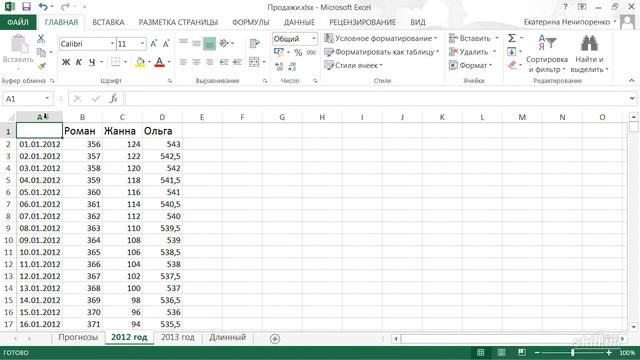Insert AutoSum with sigma icon
Viewport: 640px width, 360px height.
tap(511, 38)
